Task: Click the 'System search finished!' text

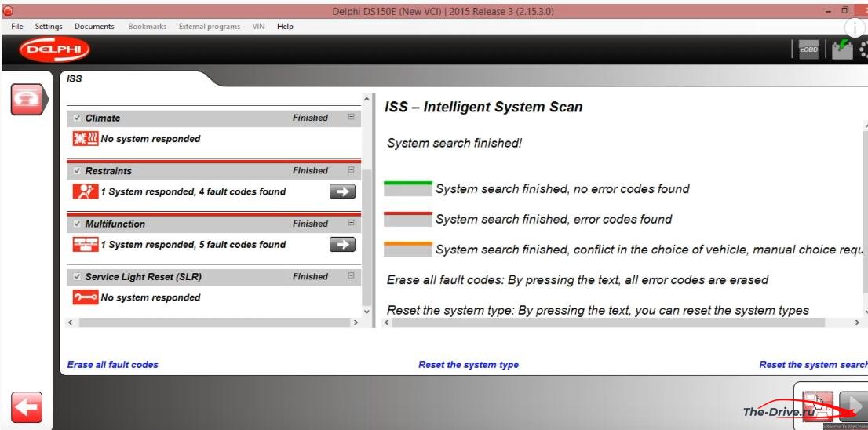Action: [x=454, y=144]
